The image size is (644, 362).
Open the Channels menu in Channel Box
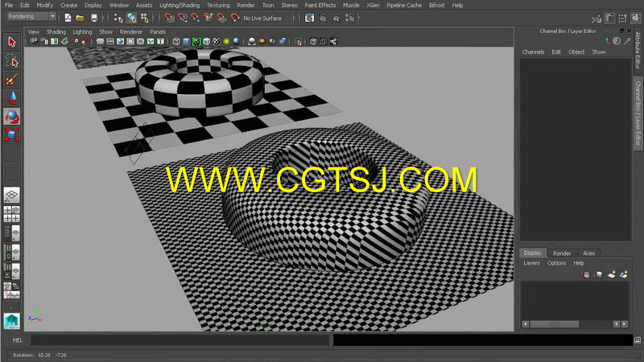[x=533, y=51]
